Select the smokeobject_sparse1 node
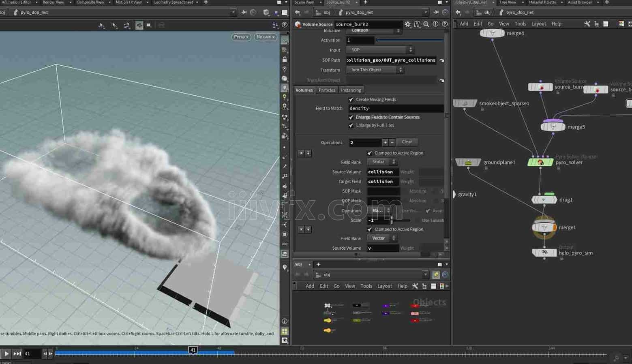The width and height of the screenshot is (632, 364). pyautogui.click(x=465, y=103)
